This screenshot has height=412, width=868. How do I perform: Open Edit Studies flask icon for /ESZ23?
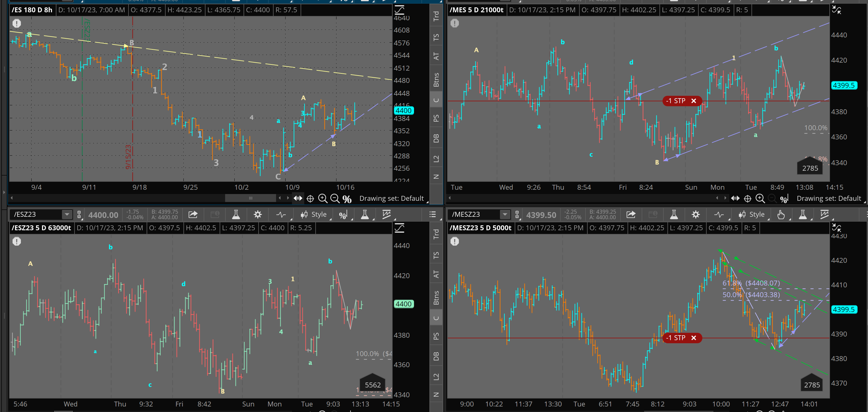pyautogui.click(x=236, y=214)
